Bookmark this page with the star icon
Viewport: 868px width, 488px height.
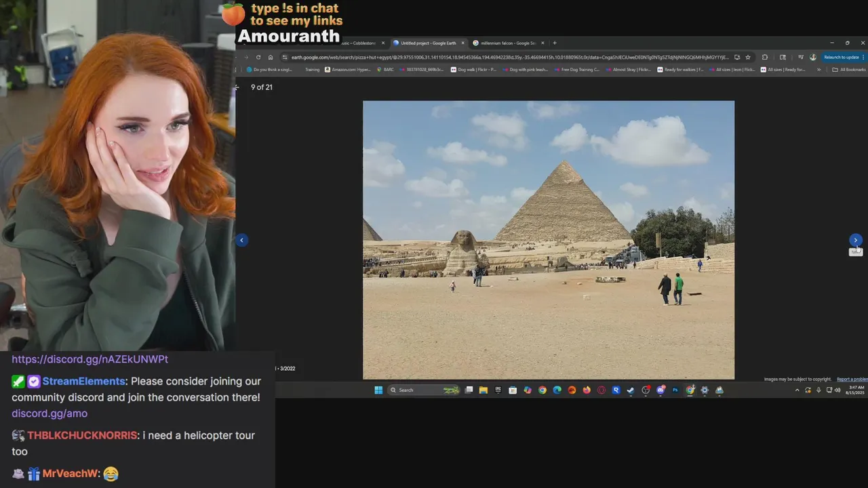(x=748, y=57)
